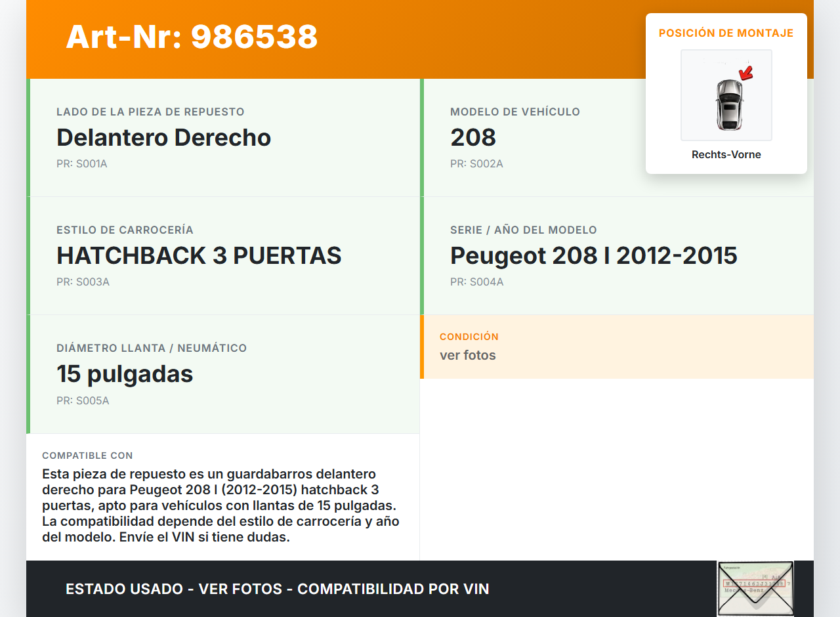Click the PR: S002A code
Image resolution: width=840 pixels, height=617 pixels.
476,164
